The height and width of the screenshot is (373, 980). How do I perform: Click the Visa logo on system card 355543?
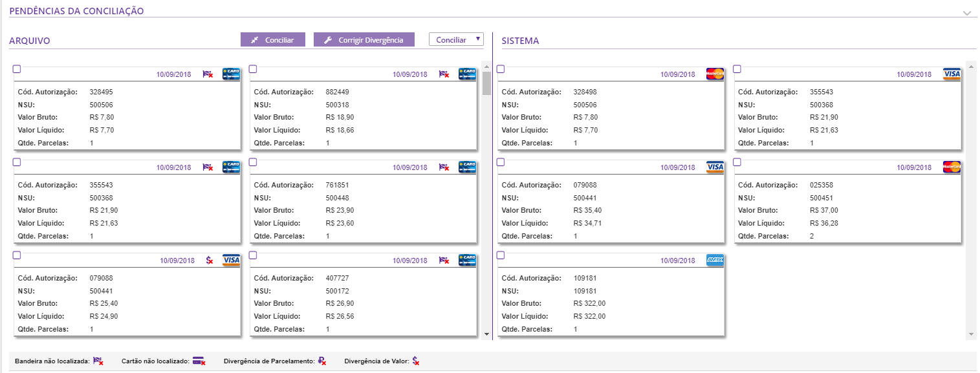pos(952,74)
